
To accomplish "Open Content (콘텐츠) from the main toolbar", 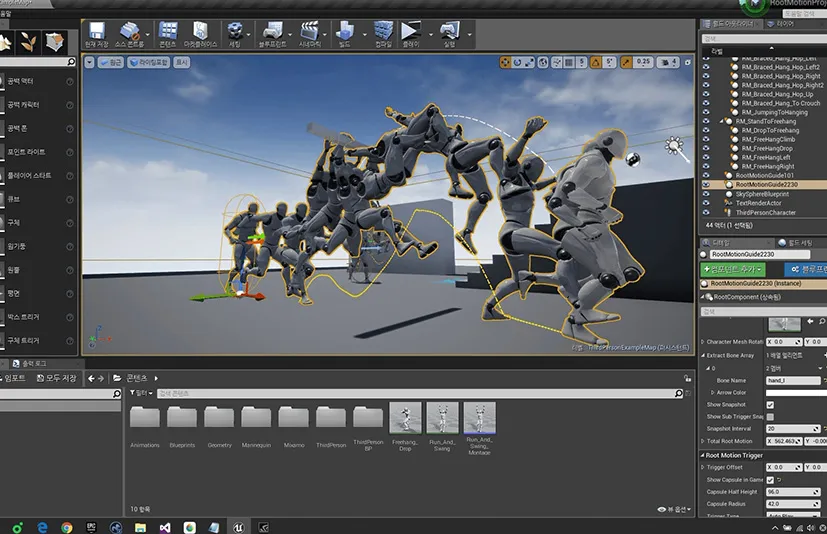I will pos(168,34).
